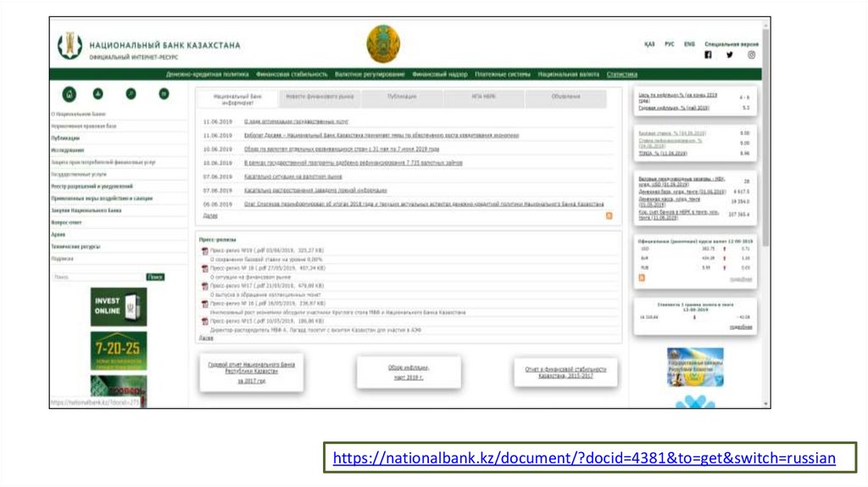Focus the sidebar search input field

(98, 277)
